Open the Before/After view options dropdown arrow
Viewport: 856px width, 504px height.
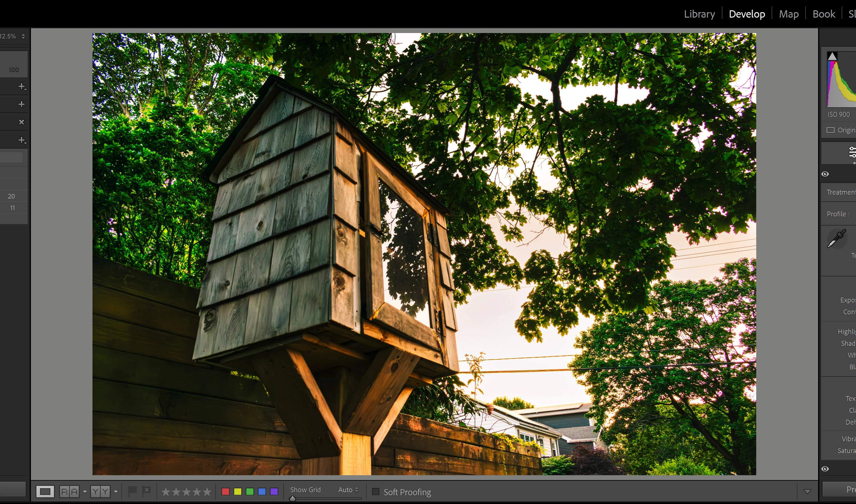[x=116, y=492]
